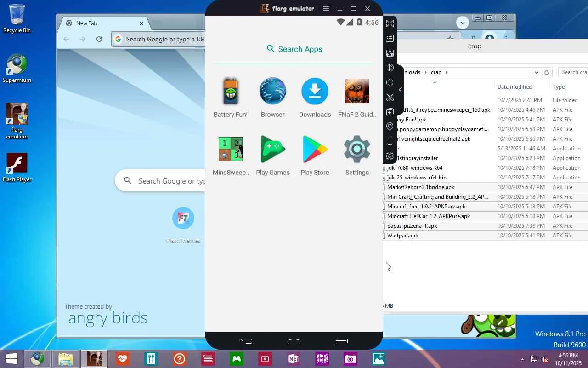
Task: Click the browser forward arrow
Action: pos(83,39)
